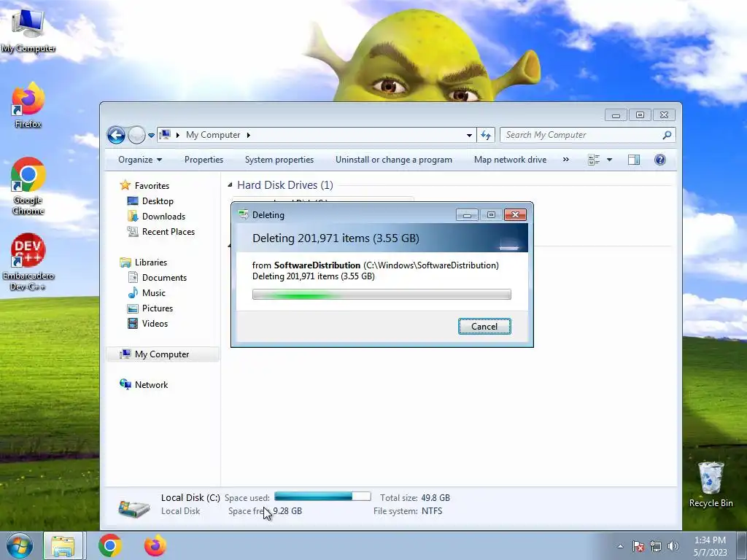Launch Firefox from desktop shortcut

pyautogui.click(x=28, y=105)
